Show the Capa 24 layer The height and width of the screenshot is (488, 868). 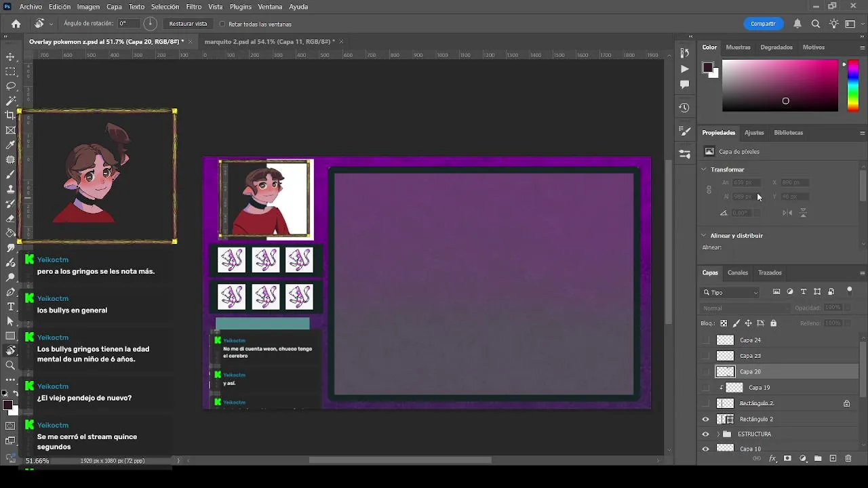pos(706,340)
